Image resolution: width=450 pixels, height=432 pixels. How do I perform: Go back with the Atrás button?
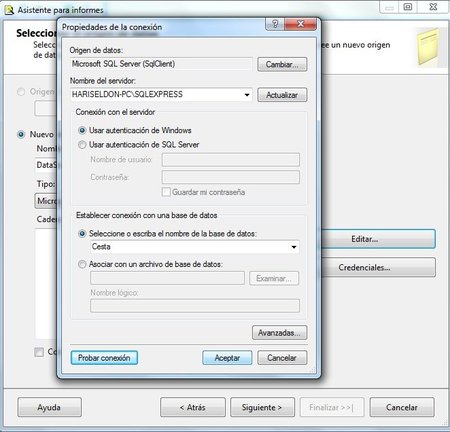(x=193, y=407)
